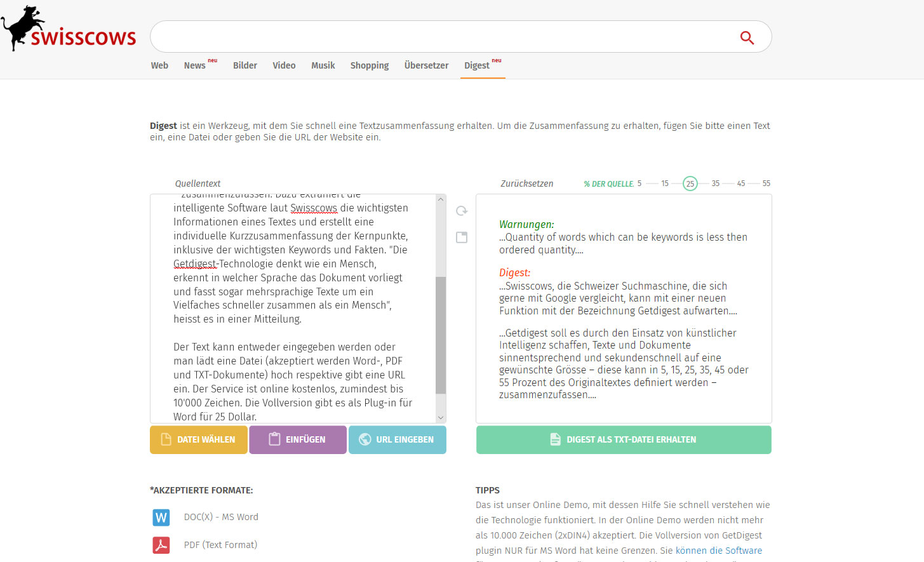Set source percentage to 5
Viewport: 924px width, 562px height.
[639, 184]
